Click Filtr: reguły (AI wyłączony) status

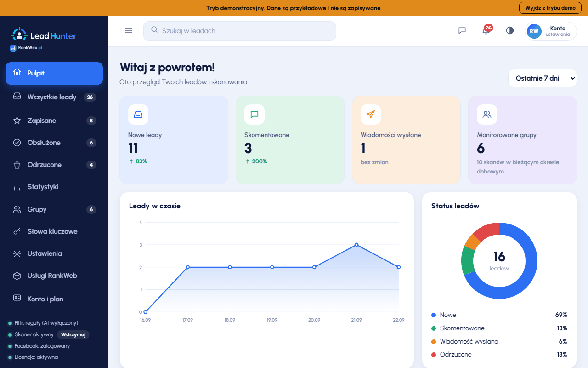[46, 323]
